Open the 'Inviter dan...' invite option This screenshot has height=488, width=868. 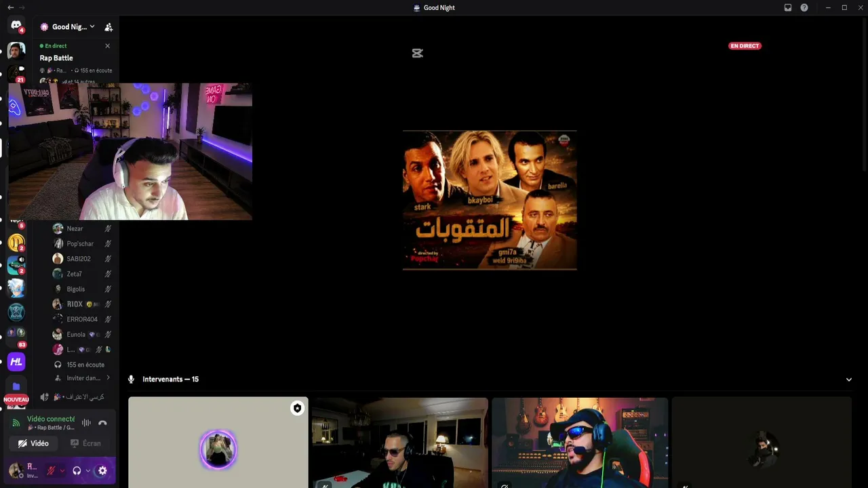81,378
